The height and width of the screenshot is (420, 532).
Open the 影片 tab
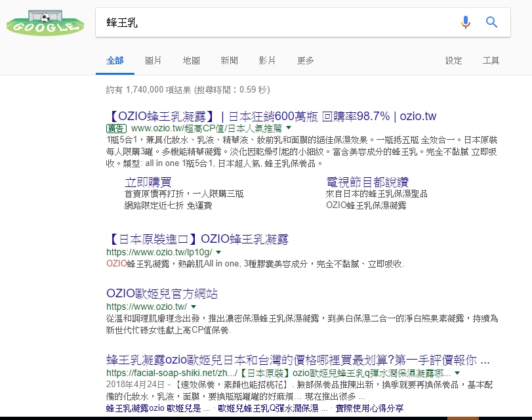267,60
